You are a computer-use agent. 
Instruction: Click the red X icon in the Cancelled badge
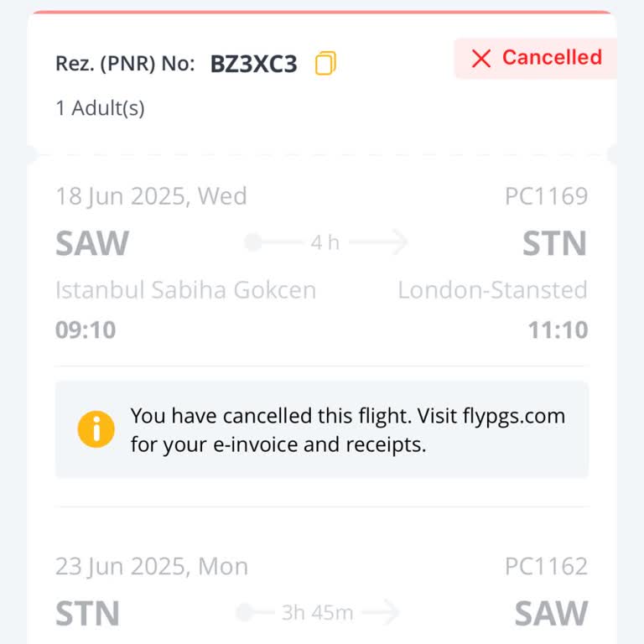point(480,58)
